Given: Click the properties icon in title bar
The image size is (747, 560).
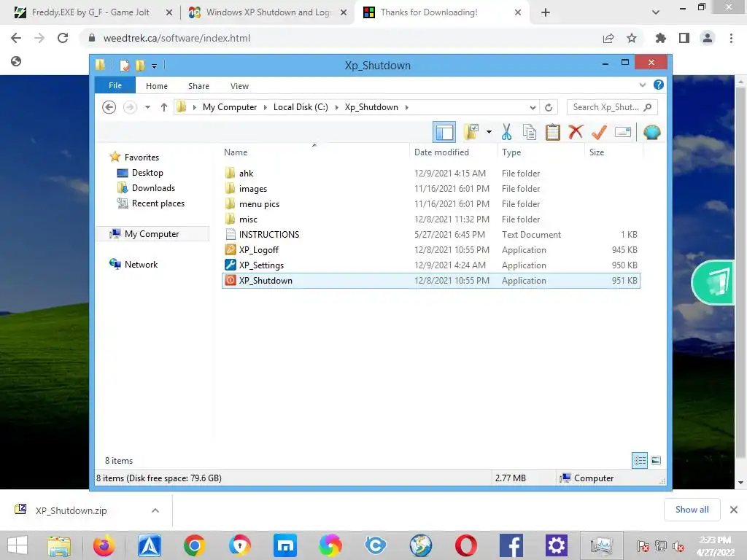Looking at the screenshot, I should pyautogui.click(x=124, y=65).
